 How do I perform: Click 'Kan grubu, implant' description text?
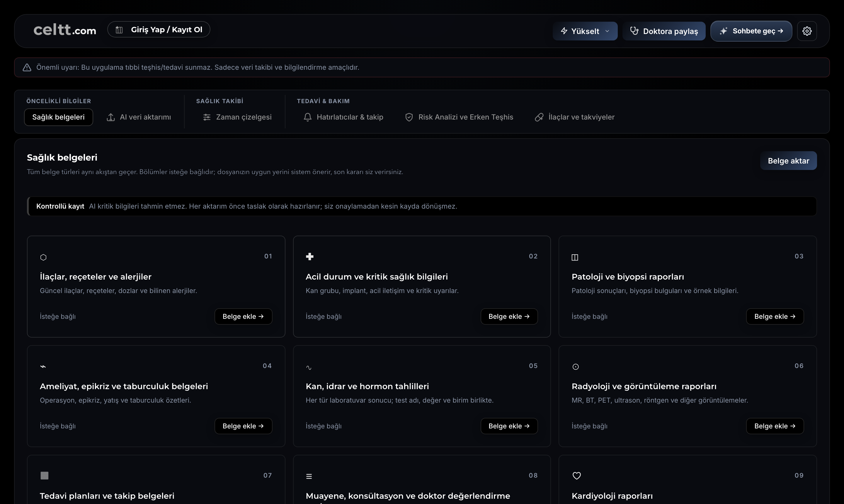coord(382,291)
